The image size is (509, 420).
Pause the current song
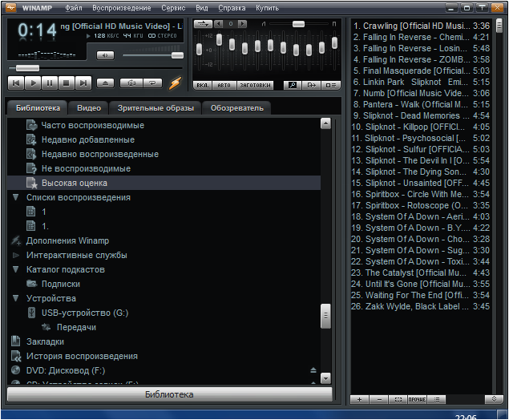50,83
